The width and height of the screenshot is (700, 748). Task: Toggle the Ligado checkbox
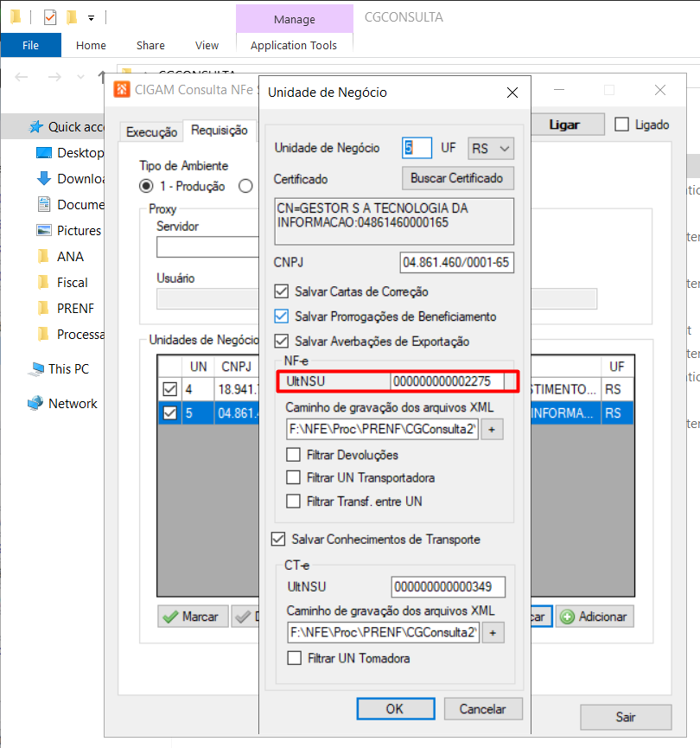click(x=622, y=125)
